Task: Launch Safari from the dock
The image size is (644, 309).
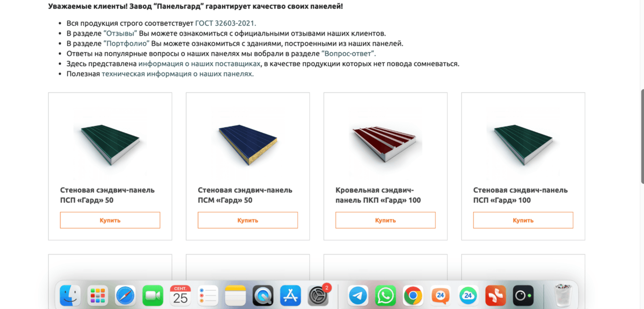Action: click(x=125, y=296)
